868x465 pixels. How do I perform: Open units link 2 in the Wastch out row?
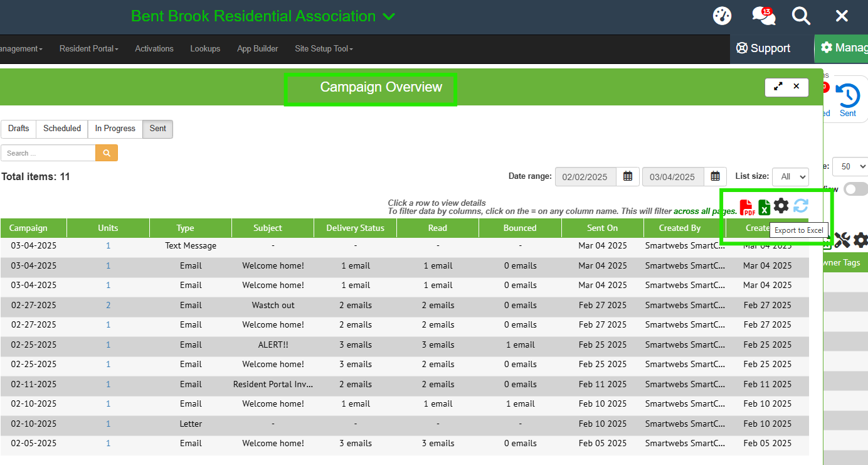tap(109, 305)
